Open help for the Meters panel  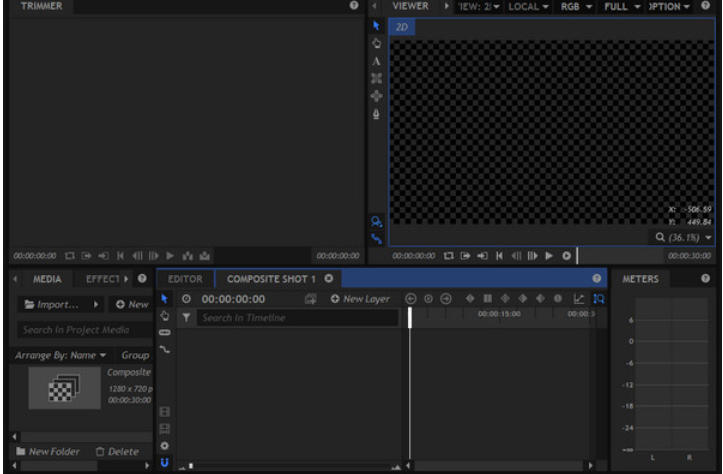click(705, 279)
